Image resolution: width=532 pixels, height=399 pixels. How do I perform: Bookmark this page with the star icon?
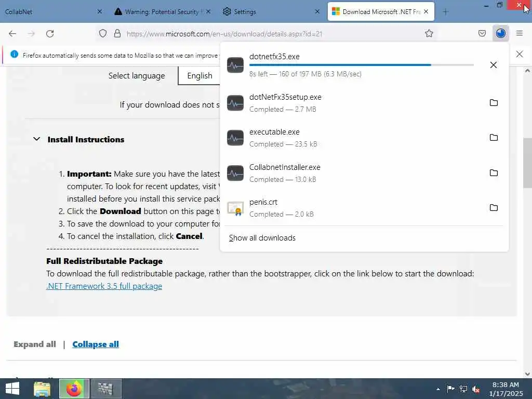429,34
